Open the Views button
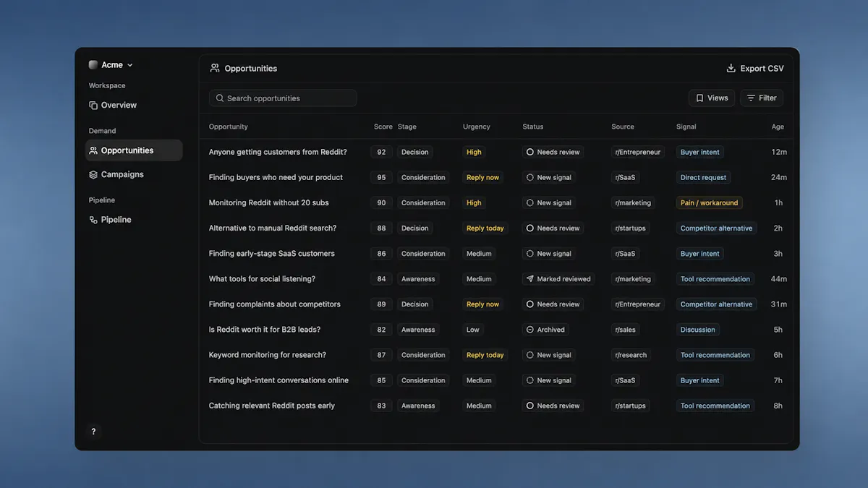Image resolution: width=868 pixels, height=488 pixels. pyautogui.click(x=712, y=98)
